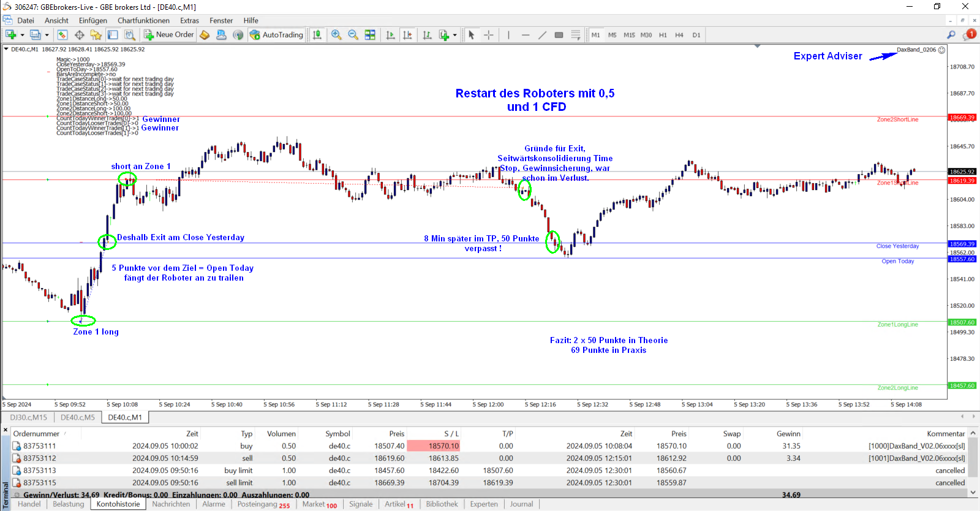Viewport: 980px width, 511px height.
Task: Toggle chart auto scroll
Action: point(391,35)
